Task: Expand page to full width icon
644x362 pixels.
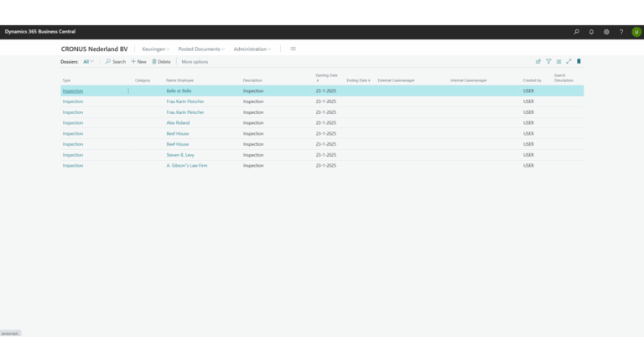Action: (x=569, y=61)
